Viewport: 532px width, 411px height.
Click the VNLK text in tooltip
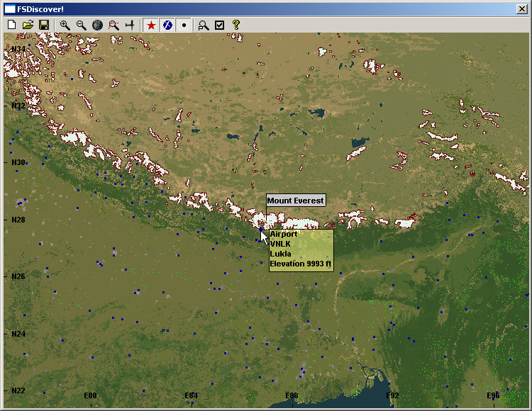(x=280, y=244)
